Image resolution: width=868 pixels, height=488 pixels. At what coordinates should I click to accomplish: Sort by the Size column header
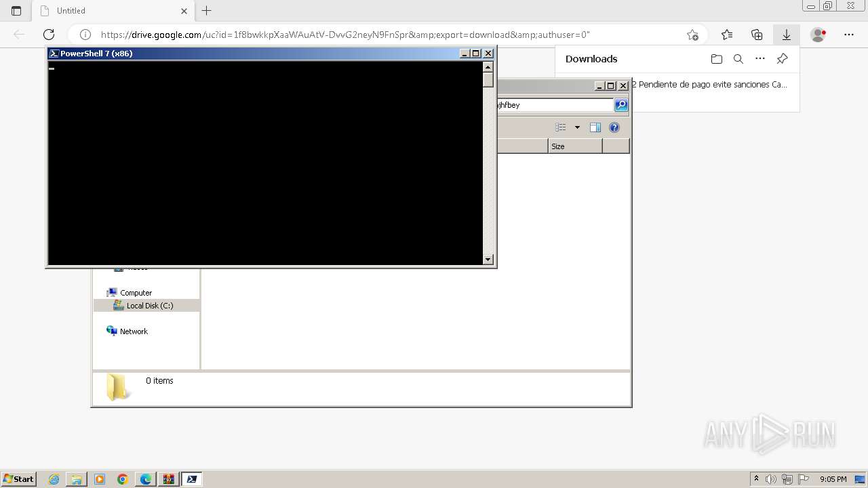575,146
